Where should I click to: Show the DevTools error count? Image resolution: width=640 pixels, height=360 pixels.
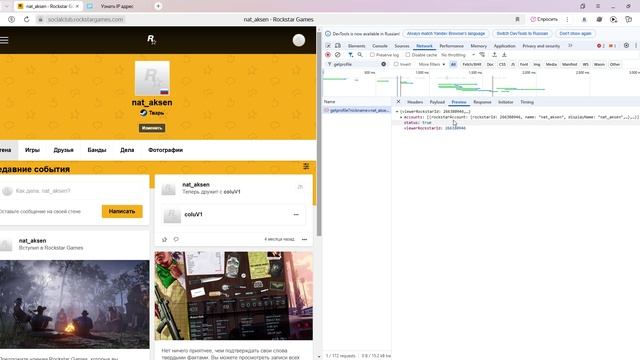tap(600, 46)
